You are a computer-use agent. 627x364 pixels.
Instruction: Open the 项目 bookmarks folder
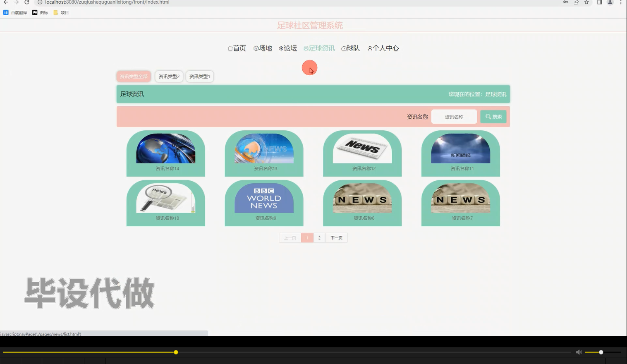[x=61, y=12]
